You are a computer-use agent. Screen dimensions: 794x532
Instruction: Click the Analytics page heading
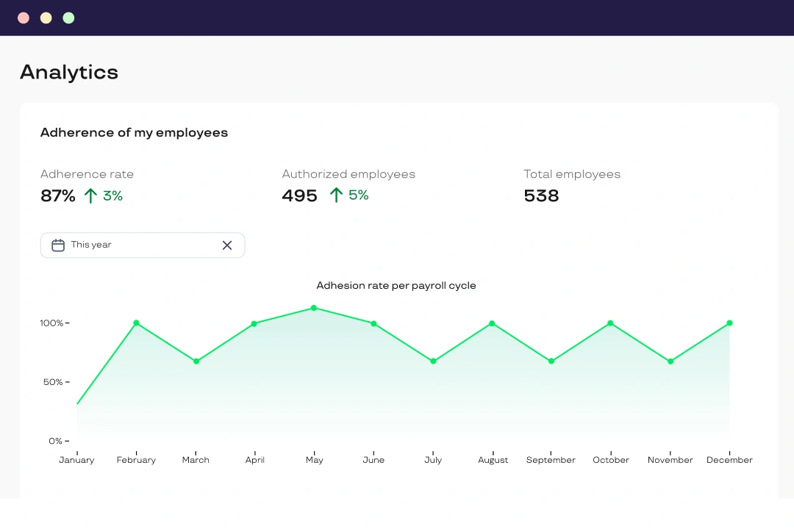pos(69,72)
